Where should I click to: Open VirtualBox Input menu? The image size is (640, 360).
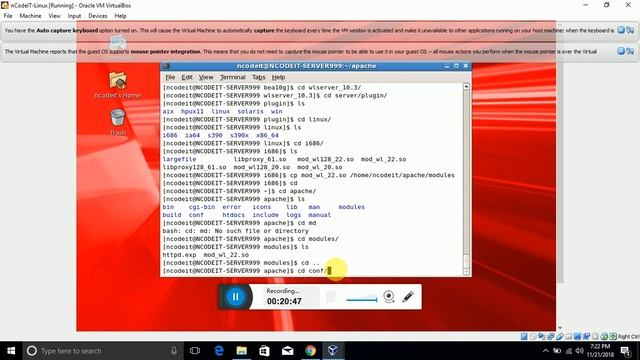74,16
